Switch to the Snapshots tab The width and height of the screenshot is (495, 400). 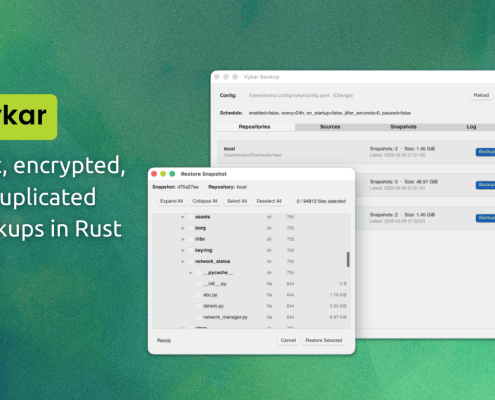pos(403,127)
